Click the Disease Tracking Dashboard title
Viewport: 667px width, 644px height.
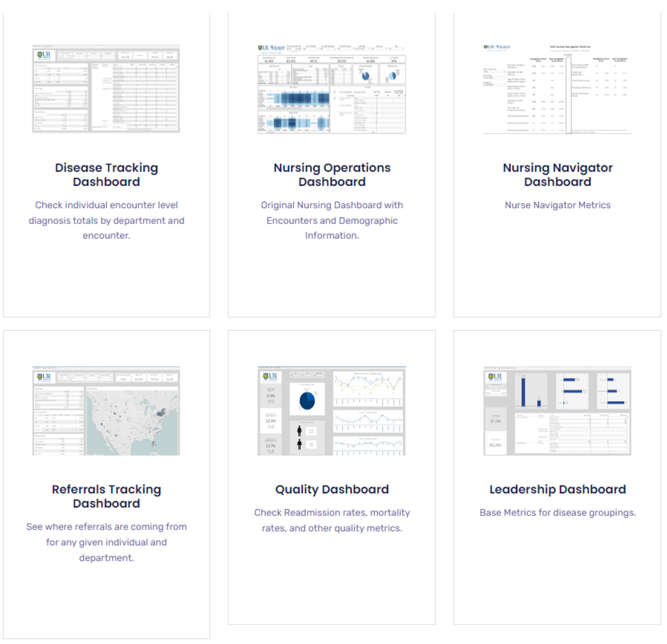point(106,175)
